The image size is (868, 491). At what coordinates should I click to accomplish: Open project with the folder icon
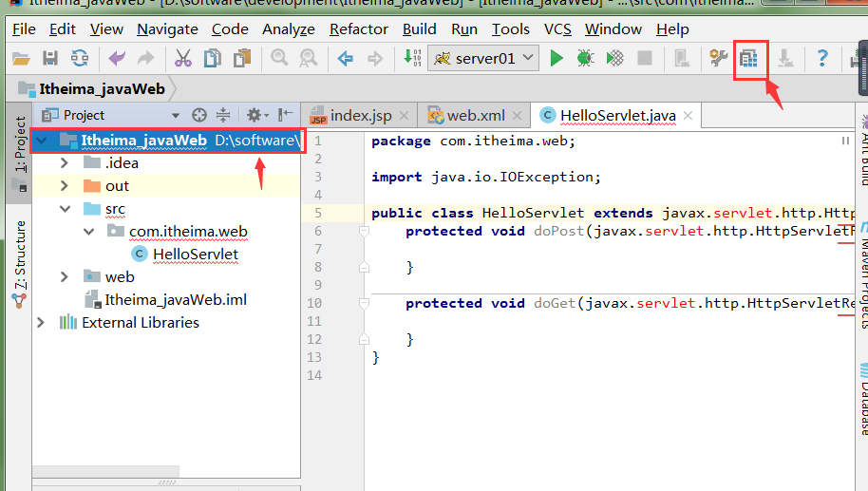pyautogui.click(x=21, y=58)
